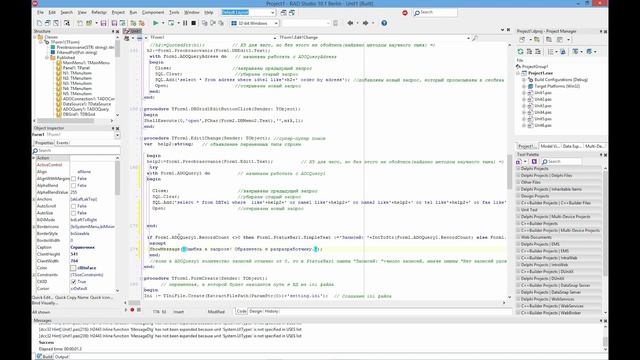Click the Activate project icon in Project Manager
This screenshot has width=640, height=360.
coord(522,40)
